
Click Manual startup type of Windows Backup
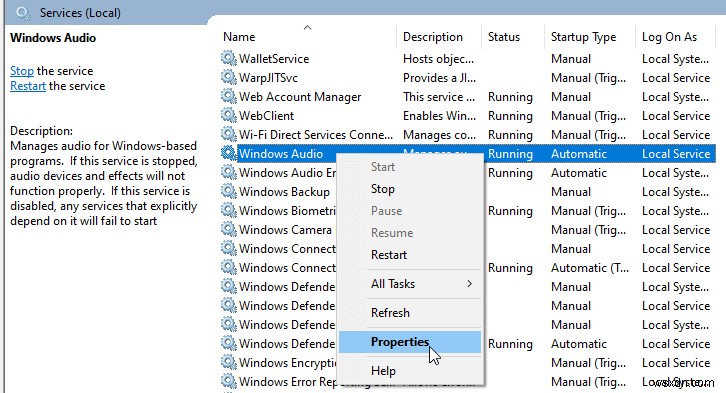point(571,192)
